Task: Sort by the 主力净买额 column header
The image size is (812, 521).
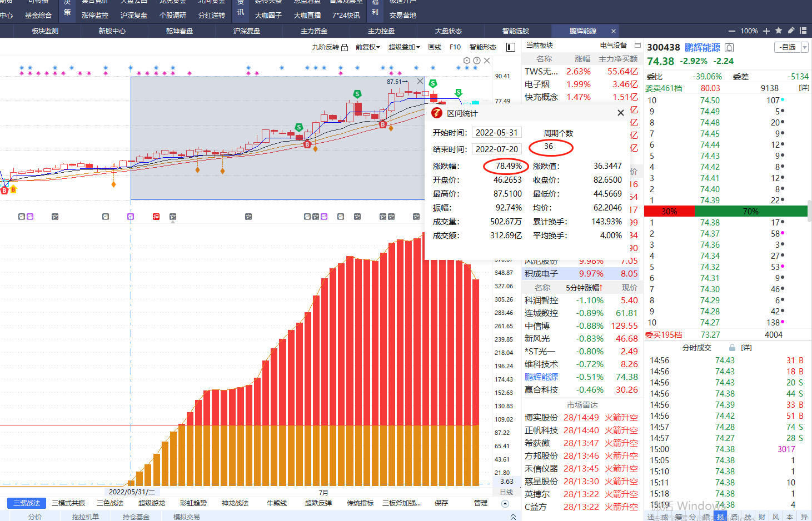Action: coord(618,59)
